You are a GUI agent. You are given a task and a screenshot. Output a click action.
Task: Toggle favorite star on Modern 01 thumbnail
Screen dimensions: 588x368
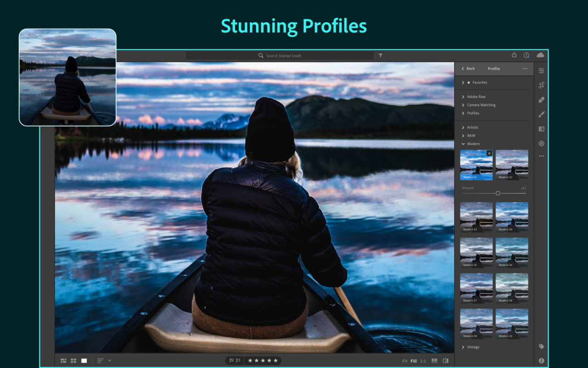[x=489, y=153]
